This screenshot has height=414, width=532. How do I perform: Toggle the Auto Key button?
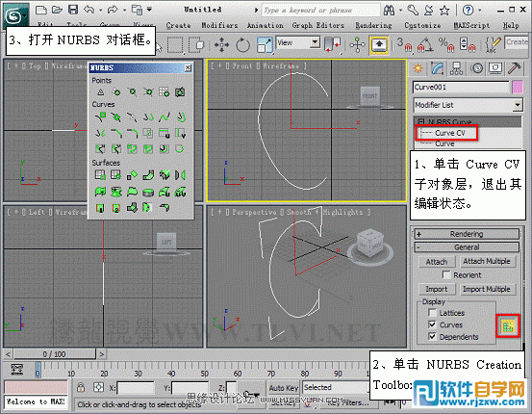point(284,388)
